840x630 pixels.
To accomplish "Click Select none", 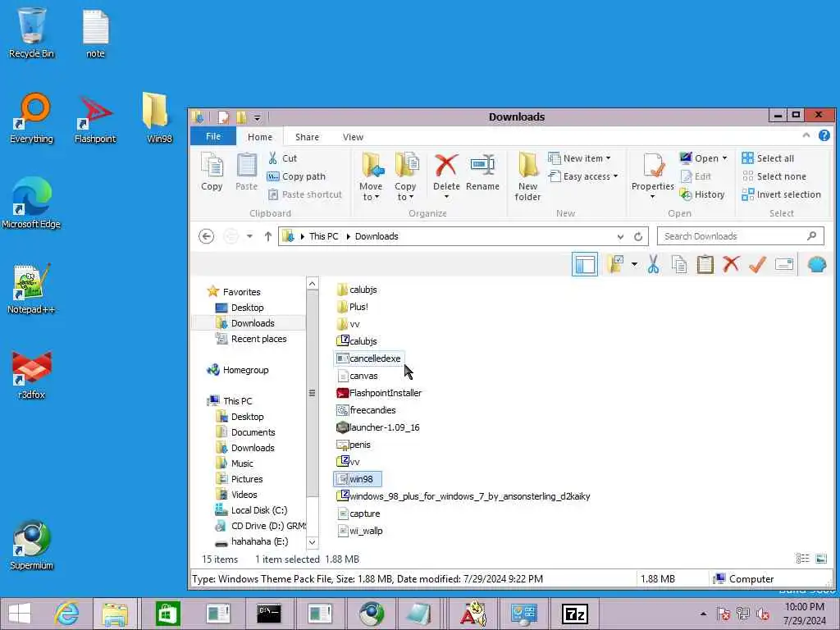I will [774, 176].
